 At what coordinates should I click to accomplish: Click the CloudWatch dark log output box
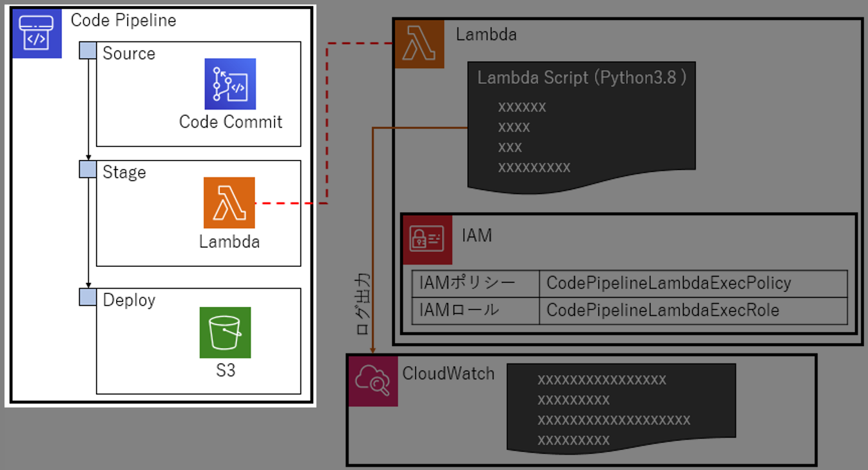[621, 408]
